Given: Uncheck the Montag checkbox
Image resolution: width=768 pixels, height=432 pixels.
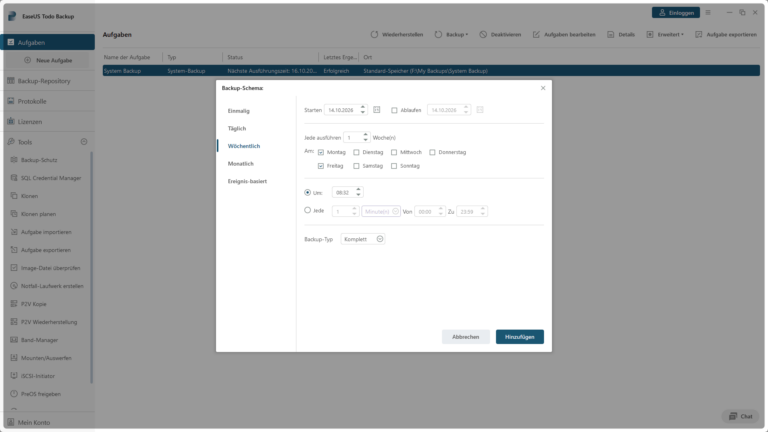Looking at the screenshot, I should click(321, 152).
